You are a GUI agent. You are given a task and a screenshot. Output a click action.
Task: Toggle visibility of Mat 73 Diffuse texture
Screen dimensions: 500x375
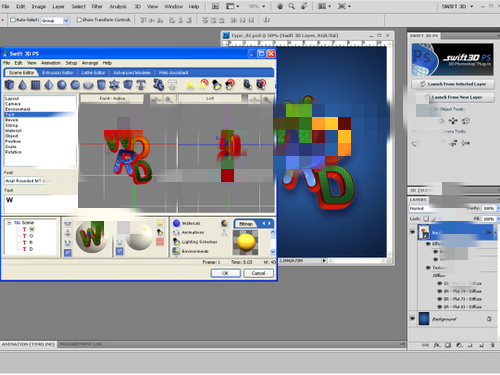click(x=440, y=299)
